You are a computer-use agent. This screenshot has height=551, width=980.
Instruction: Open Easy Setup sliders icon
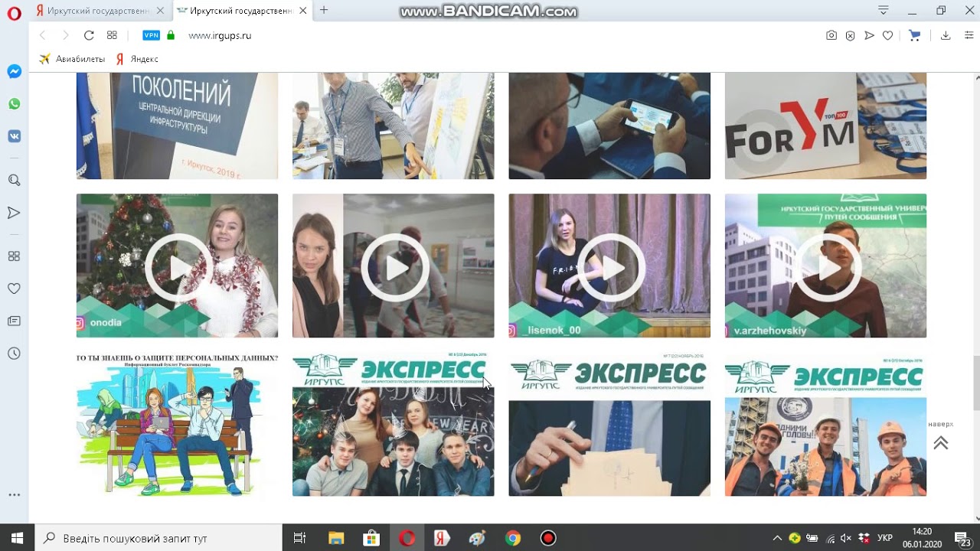(969, 35)
